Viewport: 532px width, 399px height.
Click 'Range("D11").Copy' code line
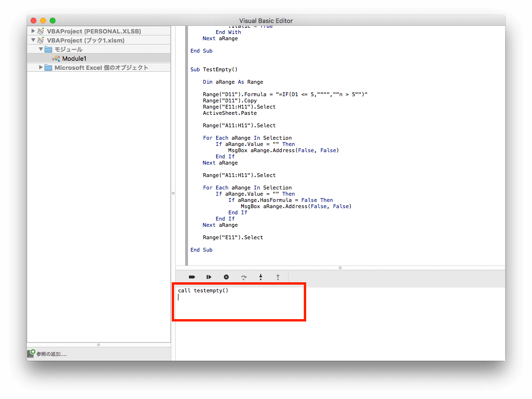coord(230,101)
